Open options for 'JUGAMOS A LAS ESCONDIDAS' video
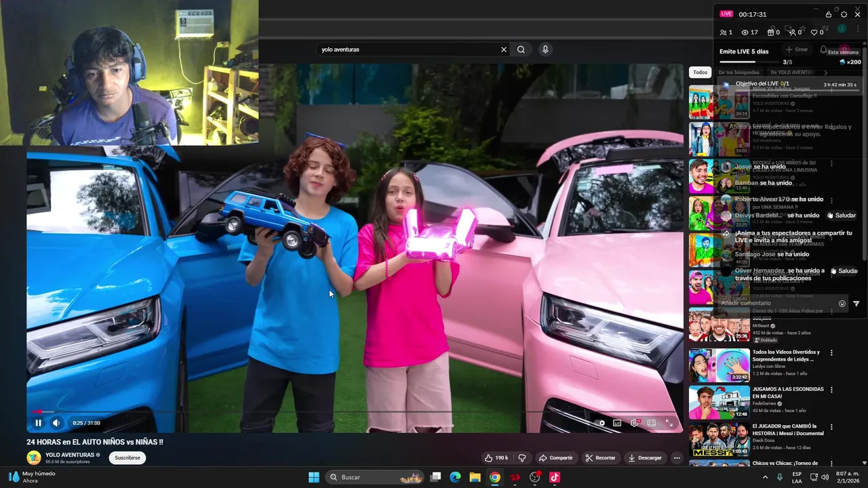 coord(831,390)
